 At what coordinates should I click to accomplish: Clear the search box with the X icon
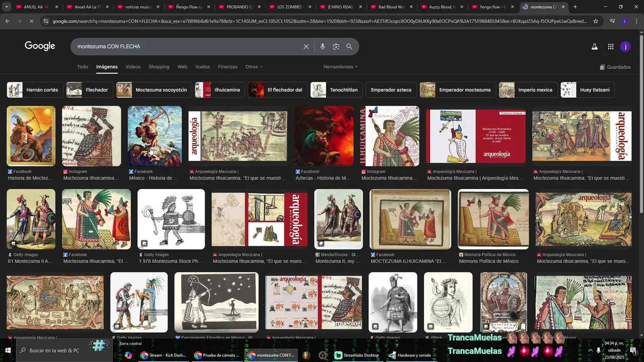306,46
